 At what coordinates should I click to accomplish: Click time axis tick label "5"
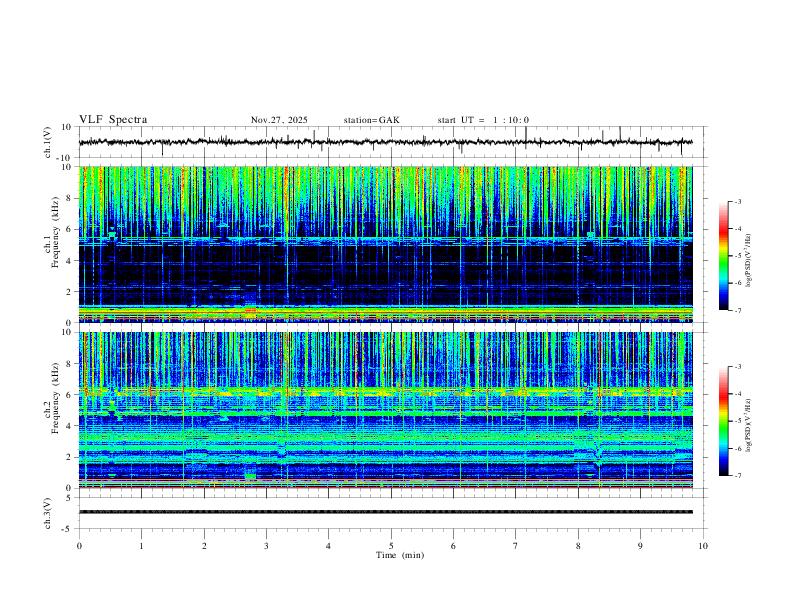[x=391, y=546]
